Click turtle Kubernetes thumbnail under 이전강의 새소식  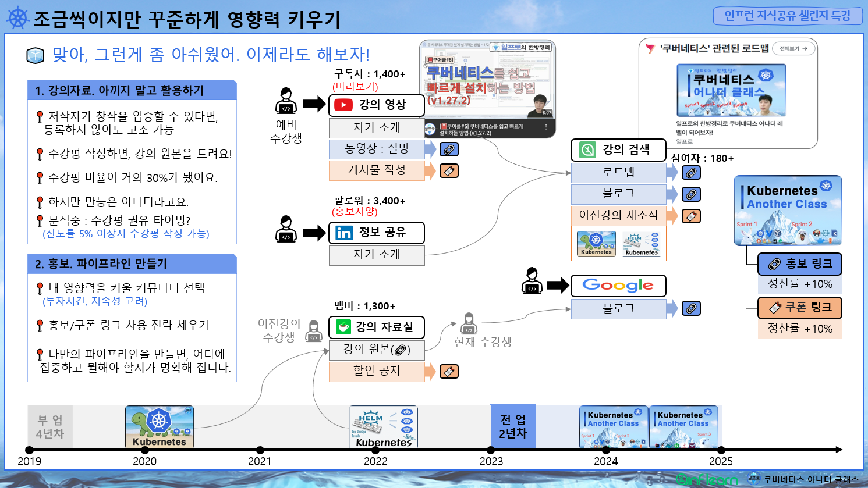(x=596, y=244)
